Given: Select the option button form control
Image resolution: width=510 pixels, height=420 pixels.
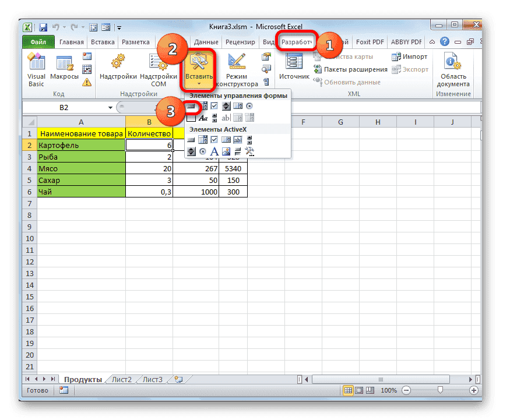Looking at the screenshot, I should coord(250,105).
